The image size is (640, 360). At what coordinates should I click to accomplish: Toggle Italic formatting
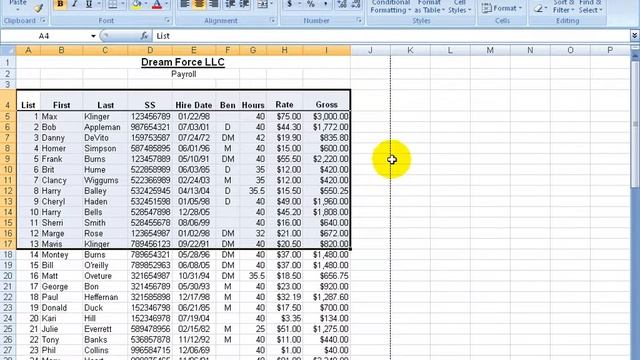pos(74,4)
